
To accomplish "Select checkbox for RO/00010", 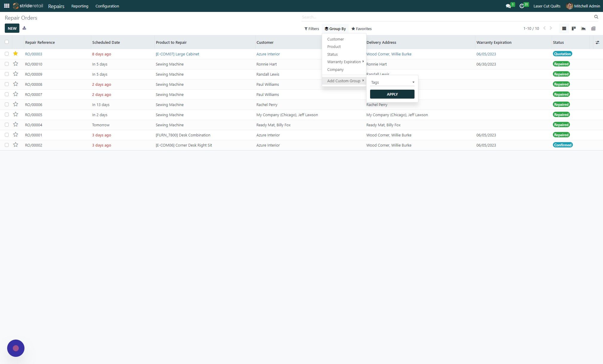I will coord(7,64).
